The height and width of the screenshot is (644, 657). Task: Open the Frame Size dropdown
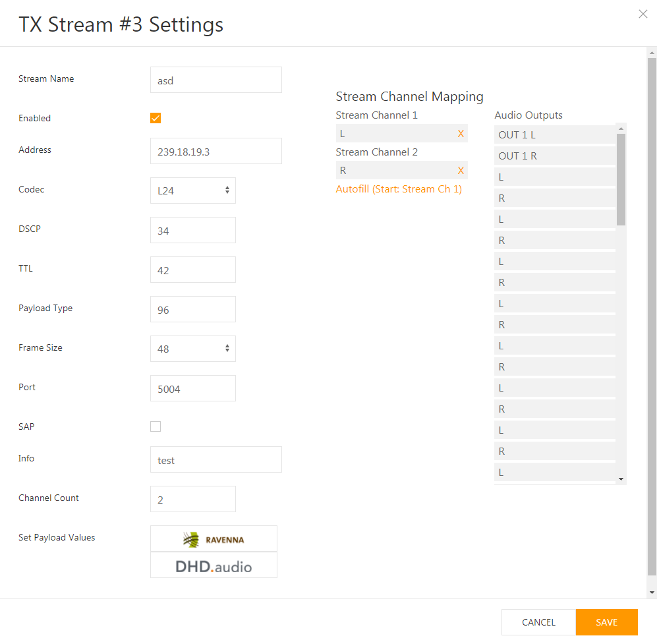pyautogui.click(x=192, y=349)
